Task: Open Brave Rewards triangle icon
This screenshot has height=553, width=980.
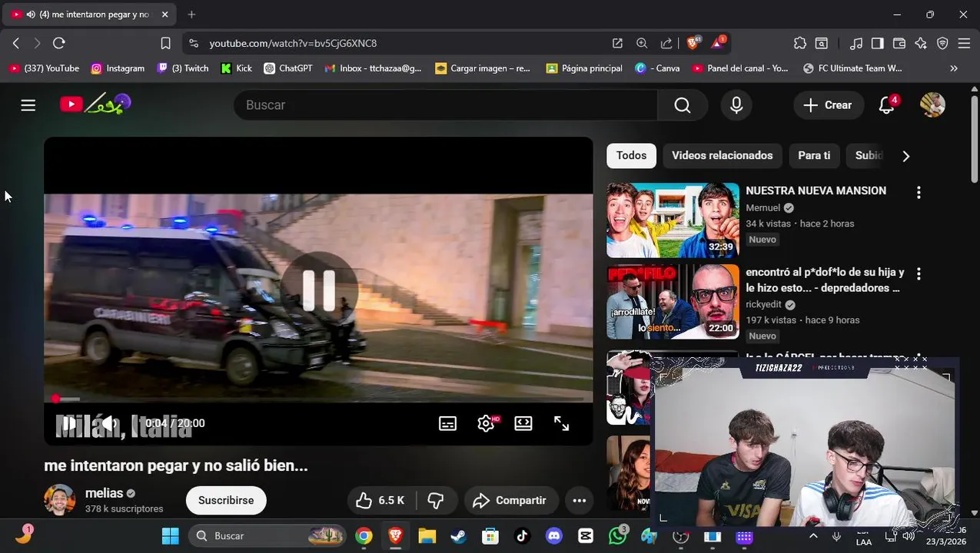Action: (x=718, y=43)
